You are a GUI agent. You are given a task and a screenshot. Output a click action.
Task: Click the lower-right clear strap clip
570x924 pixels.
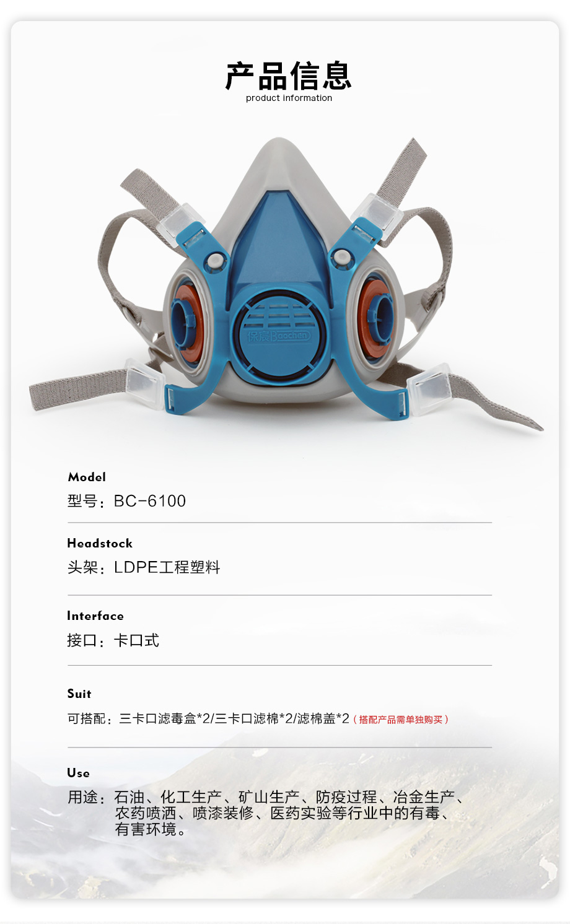(429, 388)
